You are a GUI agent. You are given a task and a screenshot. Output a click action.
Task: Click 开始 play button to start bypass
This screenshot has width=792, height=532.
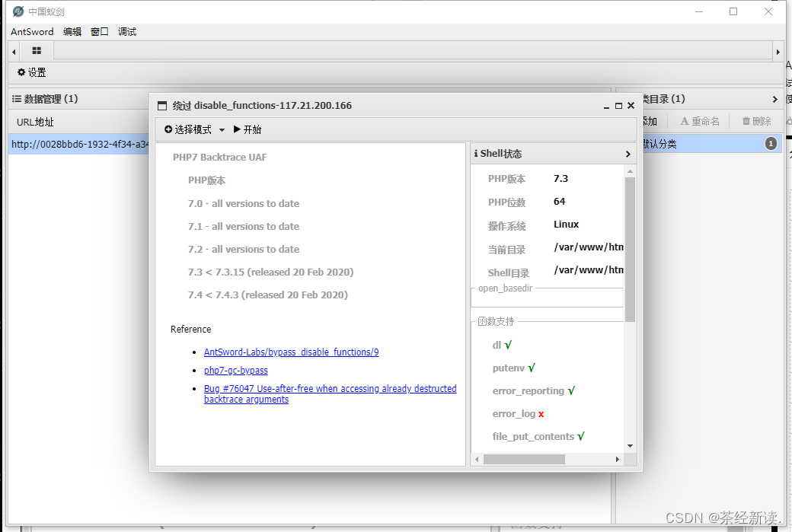(x=247, y=129)
